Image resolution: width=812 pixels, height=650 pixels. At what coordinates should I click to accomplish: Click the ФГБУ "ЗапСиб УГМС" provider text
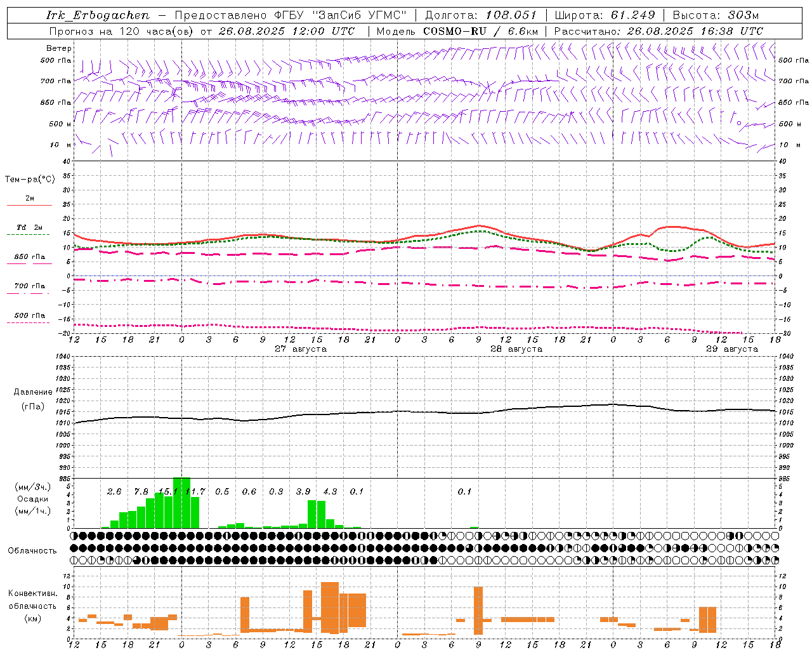pos(341,15)
